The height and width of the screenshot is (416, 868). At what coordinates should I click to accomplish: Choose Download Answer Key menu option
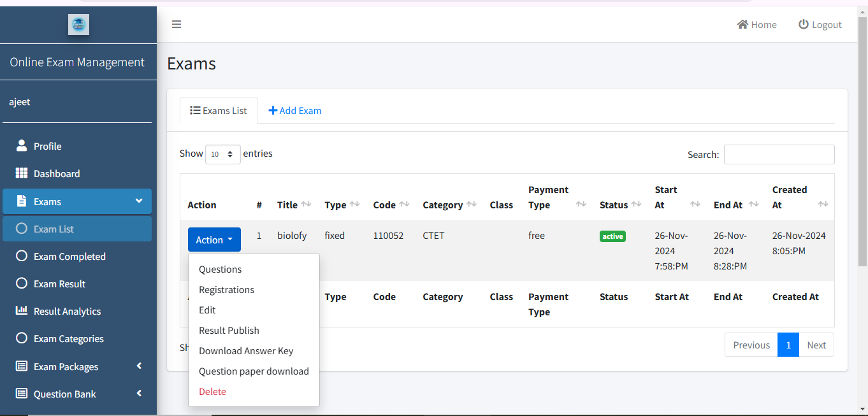pos(246,351)
